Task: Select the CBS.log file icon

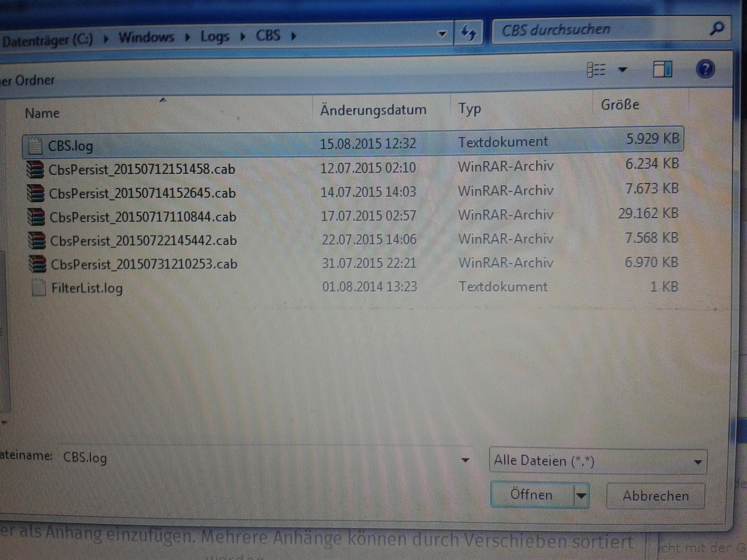Action: pos(35,146)
